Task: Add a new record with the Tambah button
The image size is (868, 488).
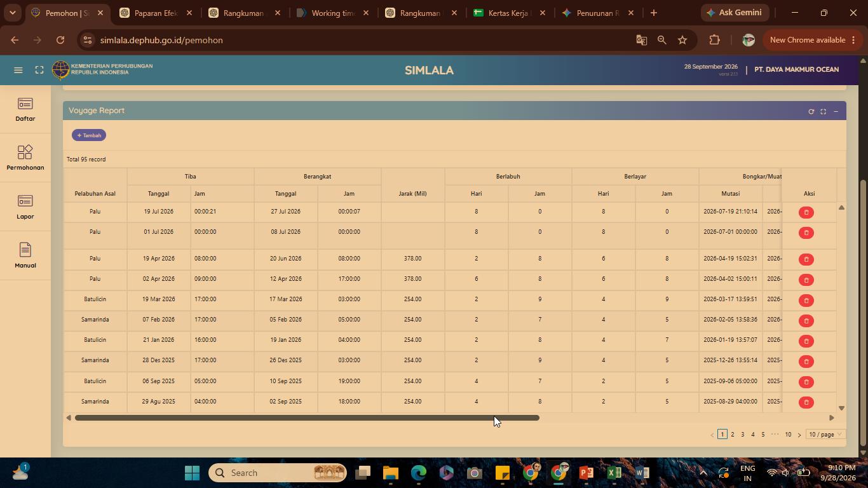Action: pyautogui.click(x=89, y=135)
